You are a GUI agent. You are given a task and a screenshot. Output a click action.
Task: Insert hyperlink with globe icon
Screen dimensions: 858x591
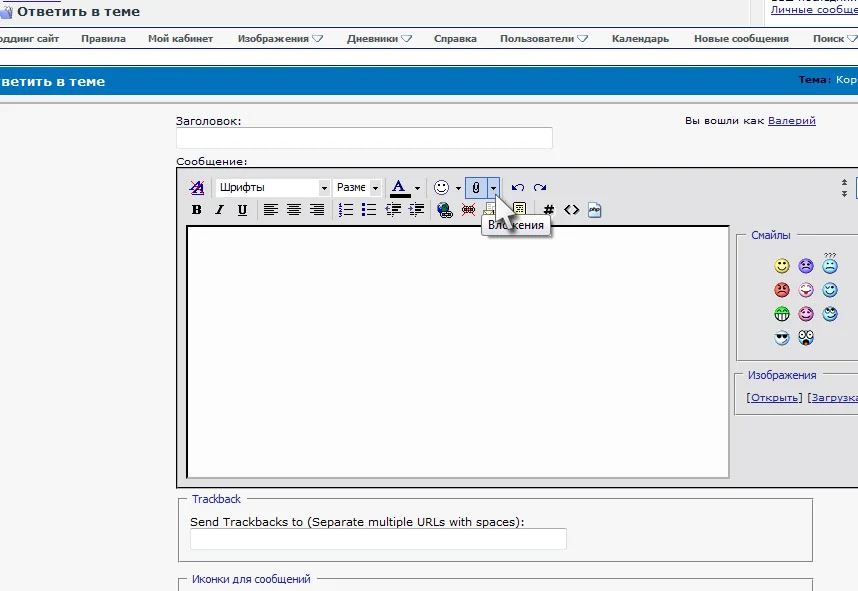pos(445,210)
